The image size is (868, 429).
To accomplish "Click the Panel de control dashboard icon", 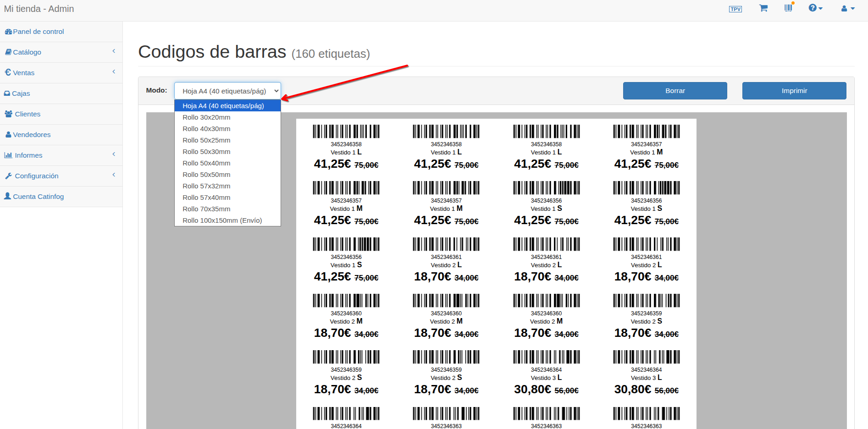I will click(8, 32).
